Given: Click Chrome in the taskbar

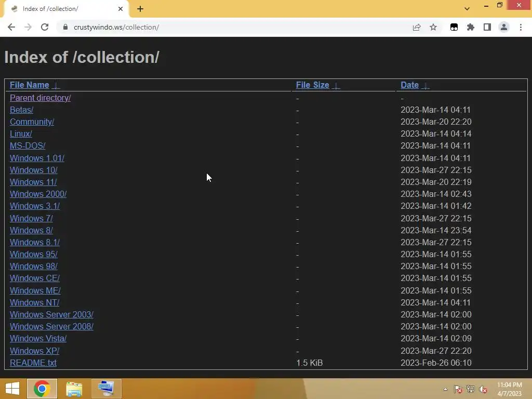Looking at the screenshot, I should [42, 389].
